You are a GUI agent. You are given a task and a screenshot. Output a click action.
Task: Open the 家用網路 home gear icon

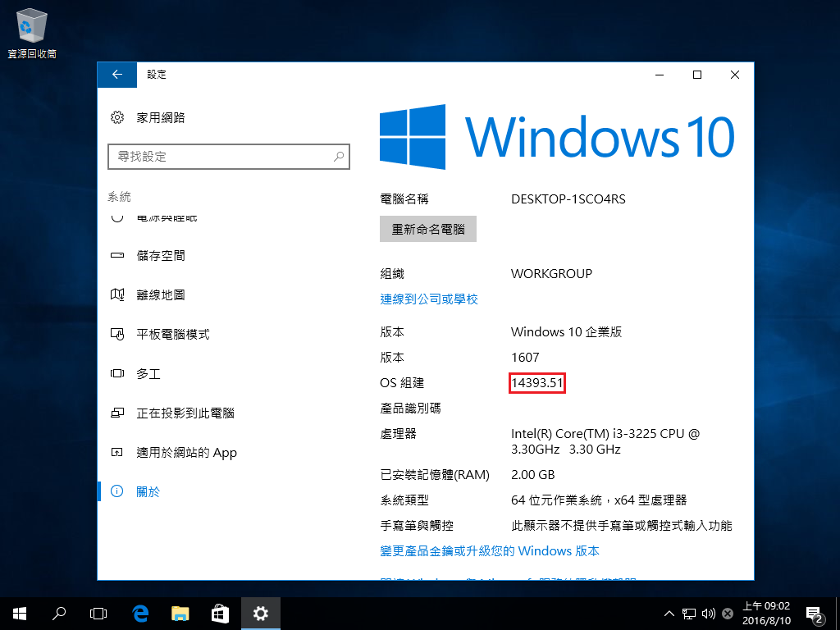116,117
